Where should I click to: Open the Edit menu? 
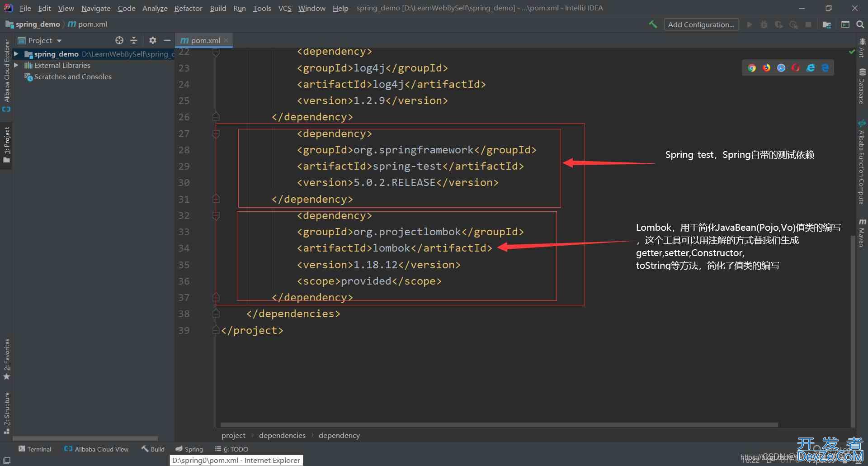[x=44, y=8]
